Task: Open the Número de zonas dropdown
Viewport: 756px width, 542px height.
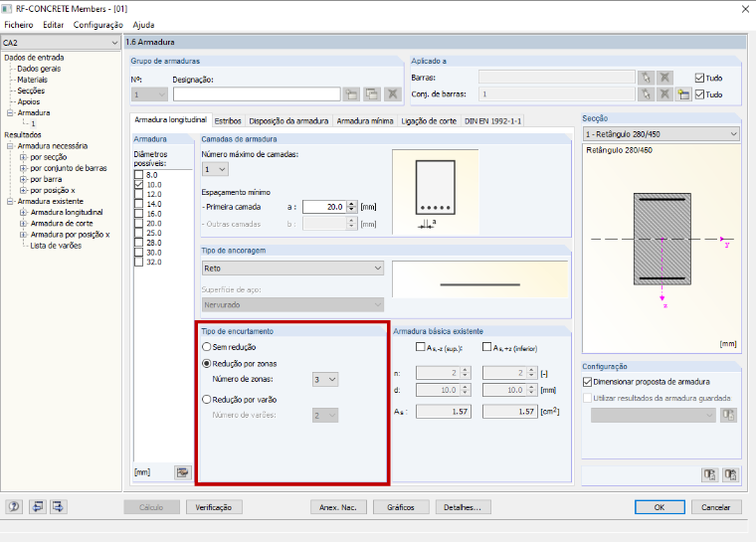Action: coord(325,380)
